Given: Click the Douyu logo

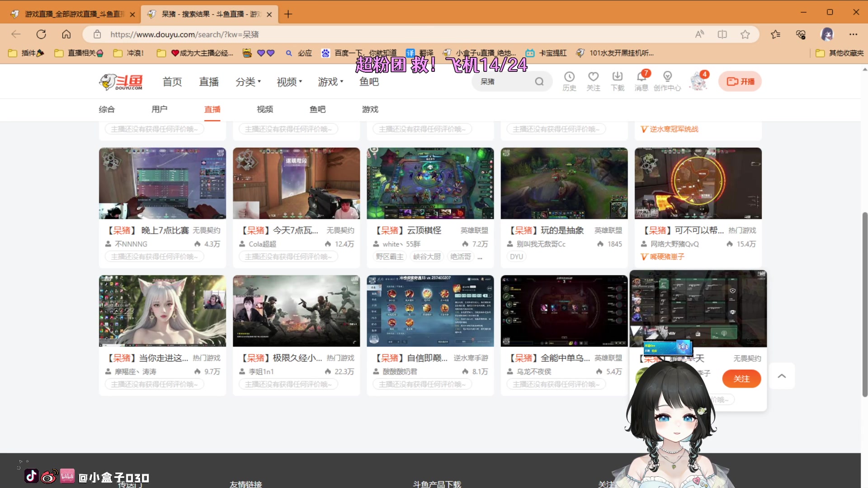Looking at the screenshot, I should pos(121,81).
